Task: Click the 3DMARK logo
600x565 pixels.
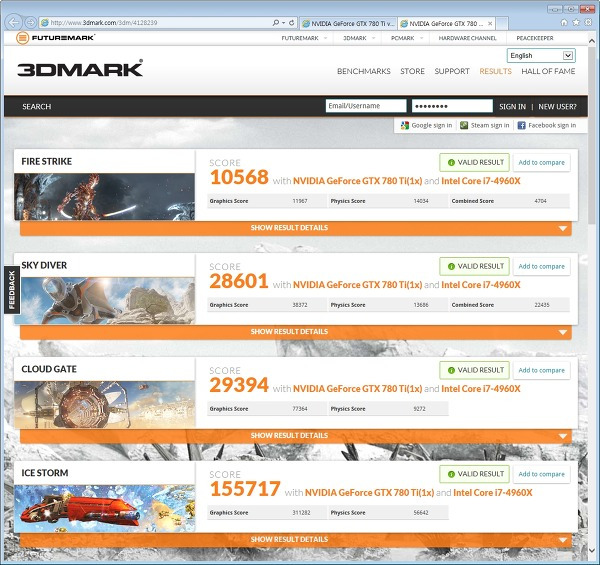Action: pos(80,68)
